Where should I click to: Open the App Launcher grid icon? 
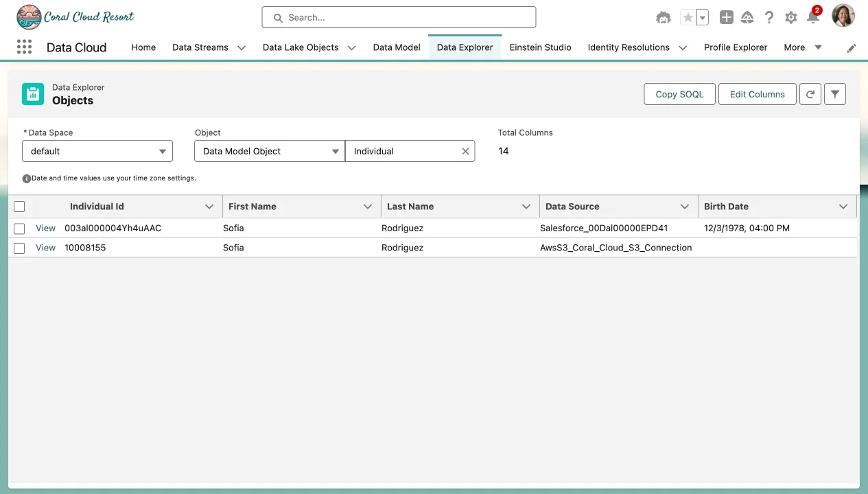tap(24, 47)
